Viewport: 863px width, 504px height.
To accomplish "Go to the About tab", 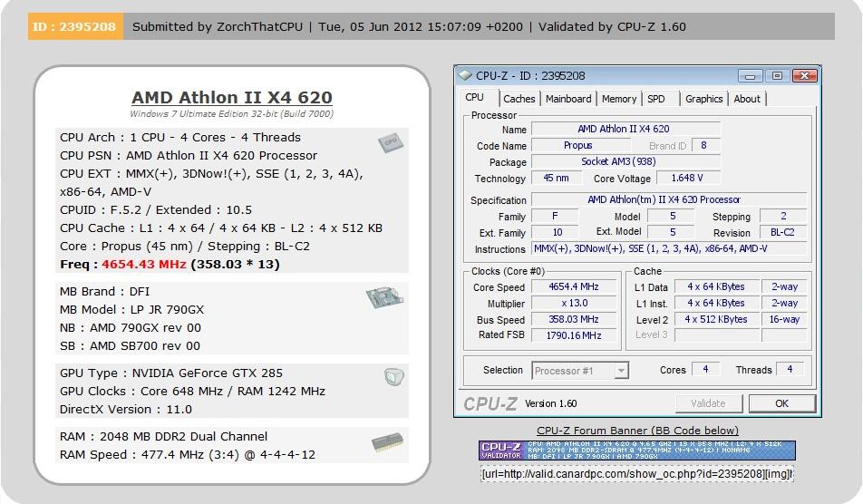I will point(747,99).
